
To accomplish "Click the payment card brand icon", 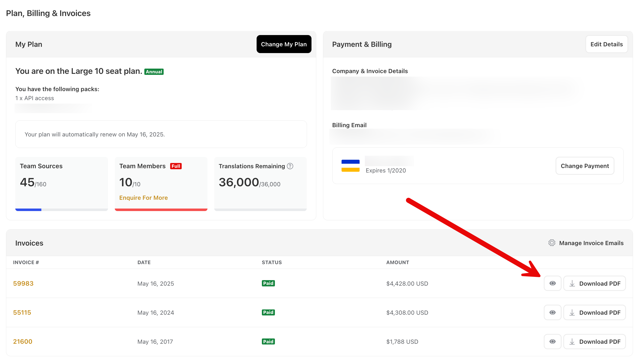I will tap(350, 165).
